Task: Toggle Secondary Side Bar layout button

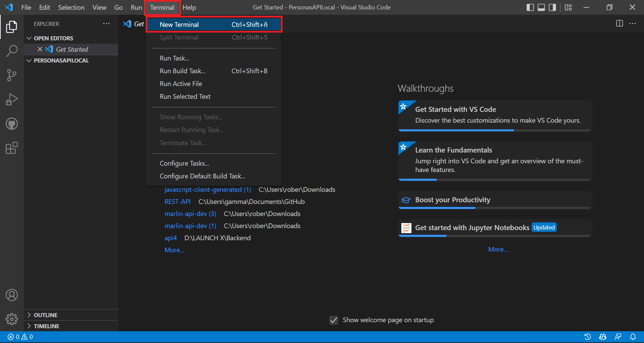Action: [x=552, y=7]
